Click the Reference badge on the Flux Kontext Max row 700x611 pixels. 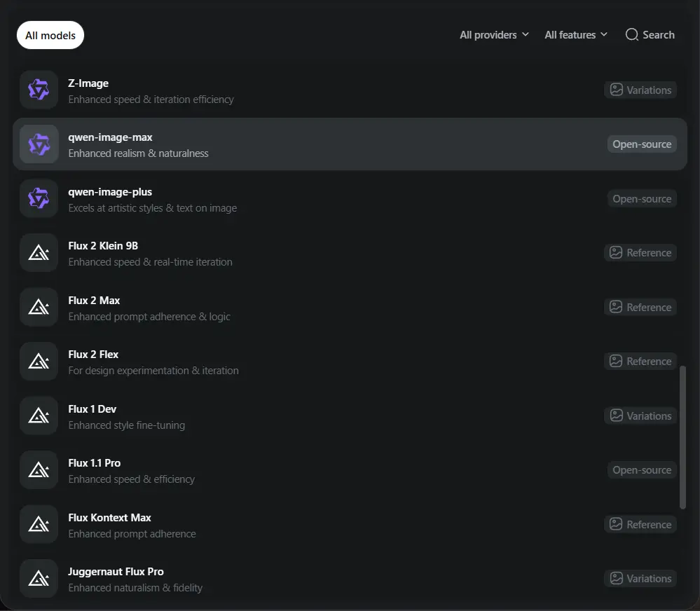[640, 524]
